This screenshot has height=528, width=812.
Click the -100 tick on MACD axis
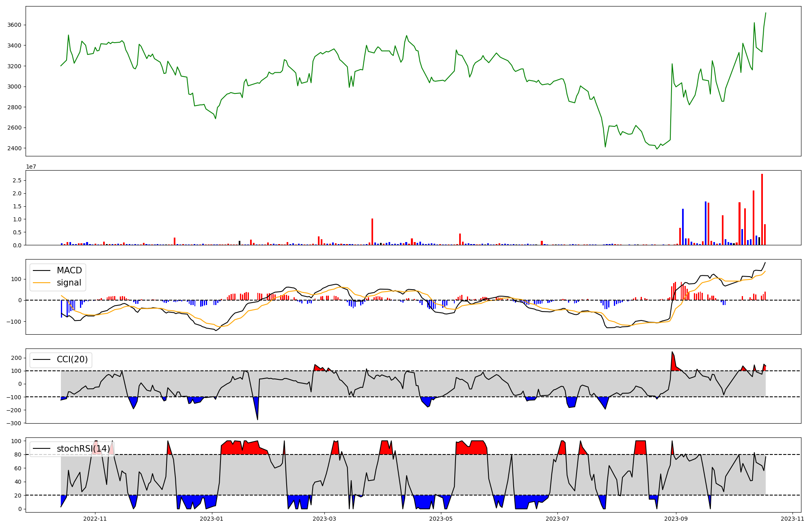point(13,322)
